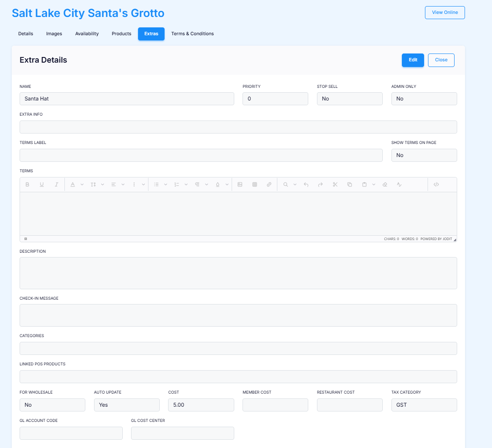Close the Extra Details panel

pos(441,60)
